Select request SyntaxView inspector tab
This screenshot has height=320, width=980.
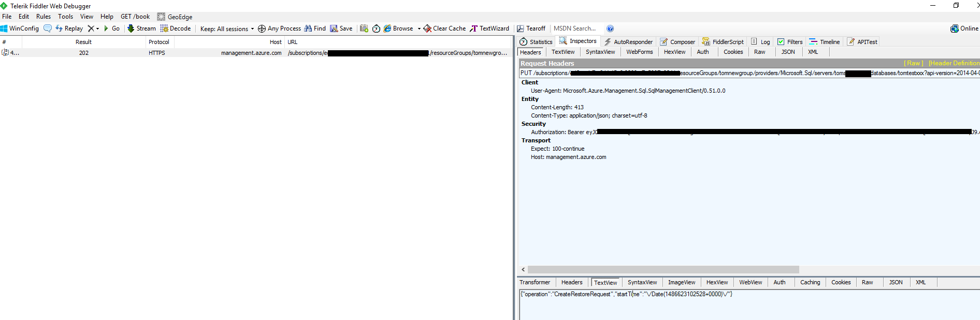600,52
